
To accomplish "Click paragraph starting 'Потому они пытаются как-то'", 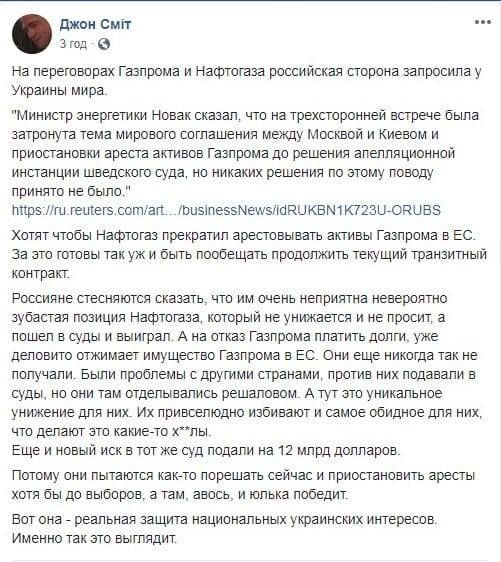I will pos(243,485).
